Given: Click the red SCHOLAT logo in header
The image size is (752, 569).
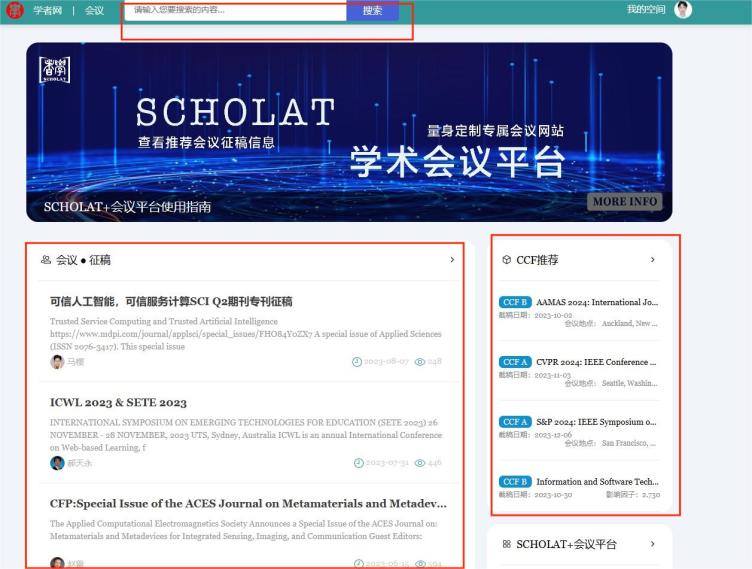Looking at the screenshot, I should (x=14, y=10).
